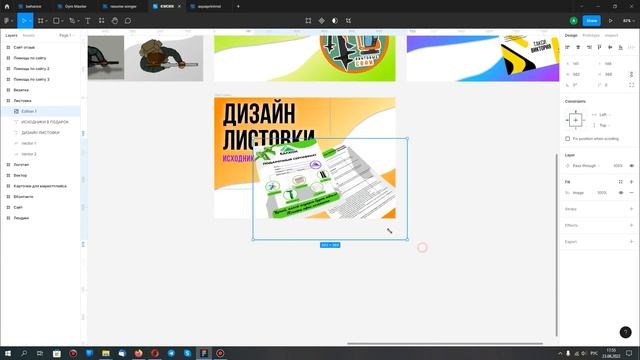Switch to the Assets tab
Screen dimensions: 640x360
[x=29, y=36]
